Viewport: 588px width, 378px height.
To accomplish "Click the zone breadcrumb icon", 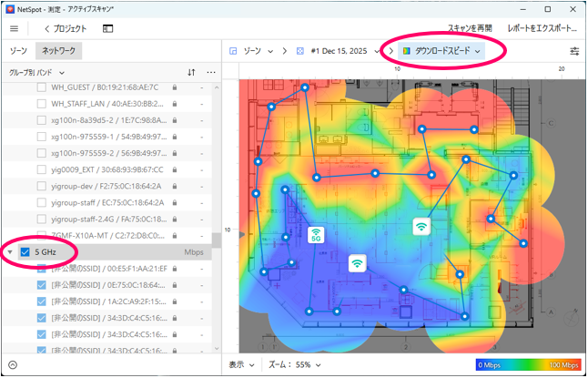I will click(x=233, y=51).
